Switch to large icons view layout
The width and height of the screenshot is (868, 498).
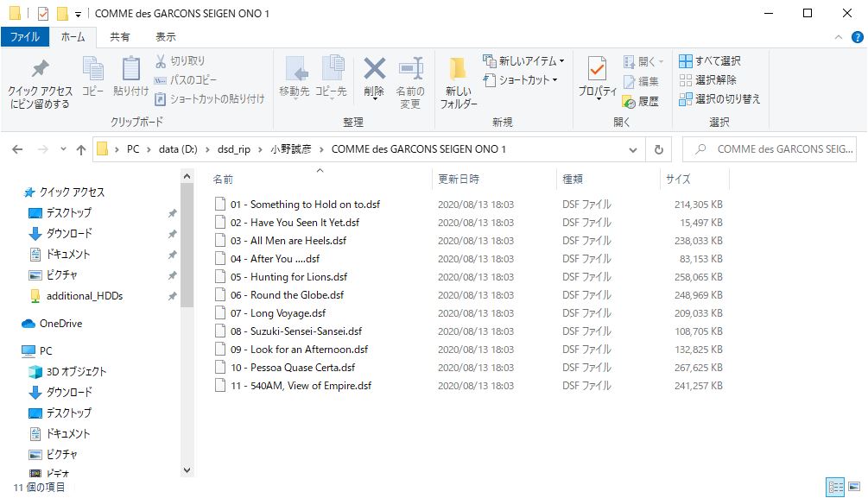tap(854, 487)
